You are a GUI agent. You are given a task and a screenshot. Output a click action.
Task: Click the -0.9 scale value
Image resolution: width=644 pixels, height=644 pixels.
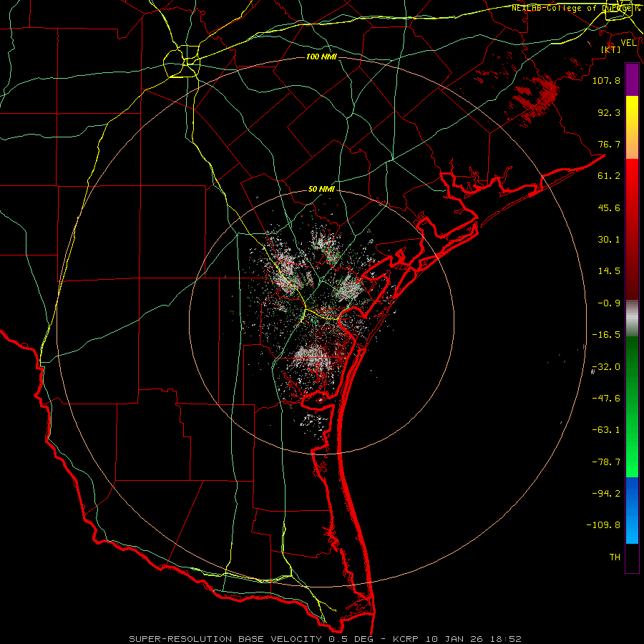(609, 303)
